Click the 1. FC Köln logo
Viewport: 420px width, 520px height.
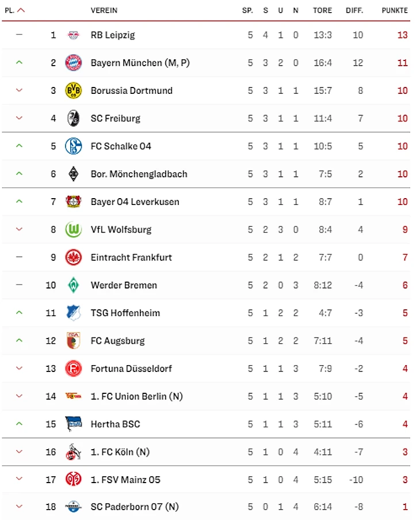(x=73, y=452)
